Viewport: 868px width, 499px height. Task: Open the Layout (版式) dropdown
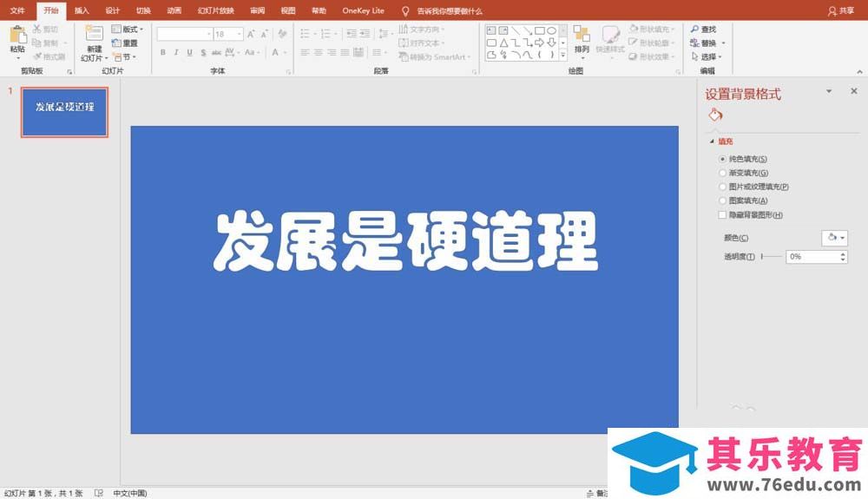click(x=128, y=30)
